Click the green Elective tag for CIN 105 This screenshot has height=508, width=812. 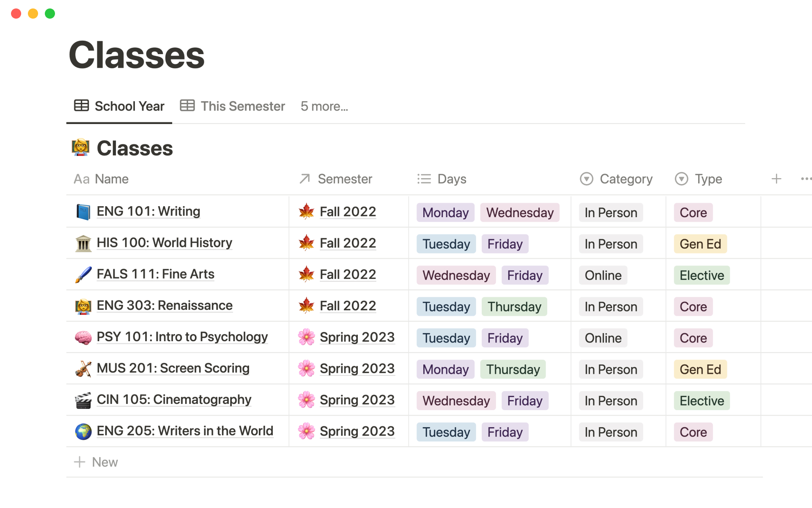[x=702, y=400]
